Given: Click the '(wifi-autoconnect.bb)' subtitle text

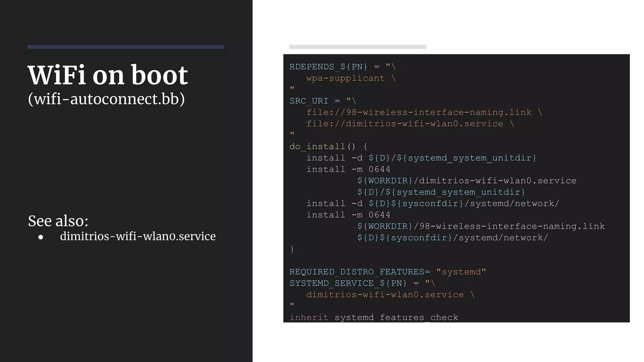Looking at the screenshot, I should click(x=106, y=99).
